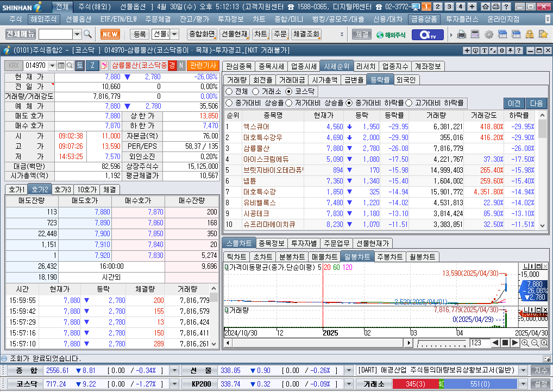Image resolution: width=553 pixels, height=392 pixels.
Task: Click stock search magnifier beside code field
Action: (x=70, y=65)
